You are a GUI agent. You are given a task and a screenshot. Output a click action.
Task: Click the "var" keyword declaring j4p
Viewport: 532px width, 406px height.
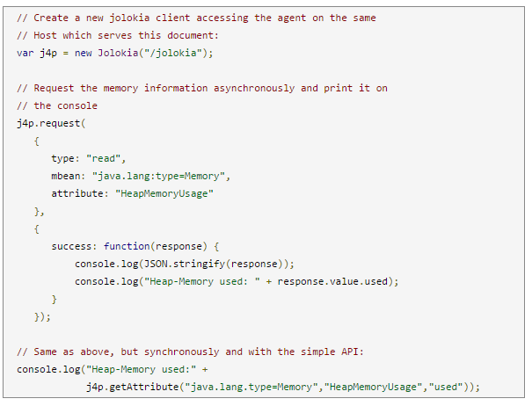[x=25, y=53]
